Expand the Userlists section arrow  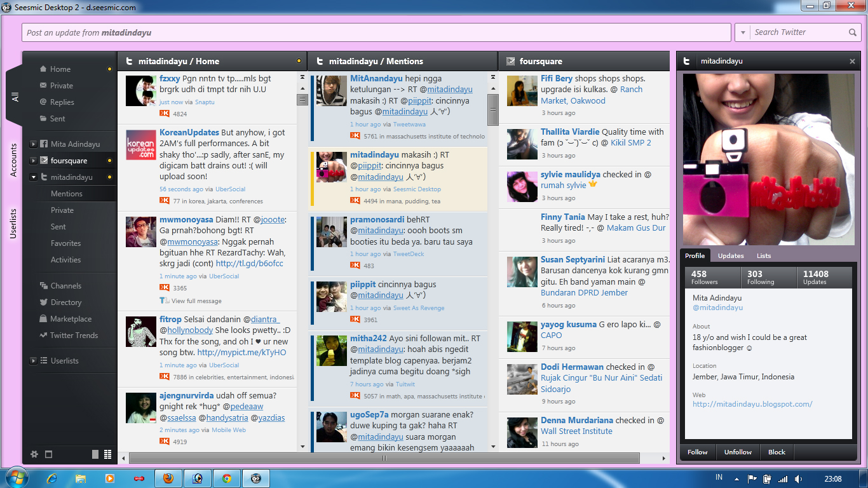point(34,361)
